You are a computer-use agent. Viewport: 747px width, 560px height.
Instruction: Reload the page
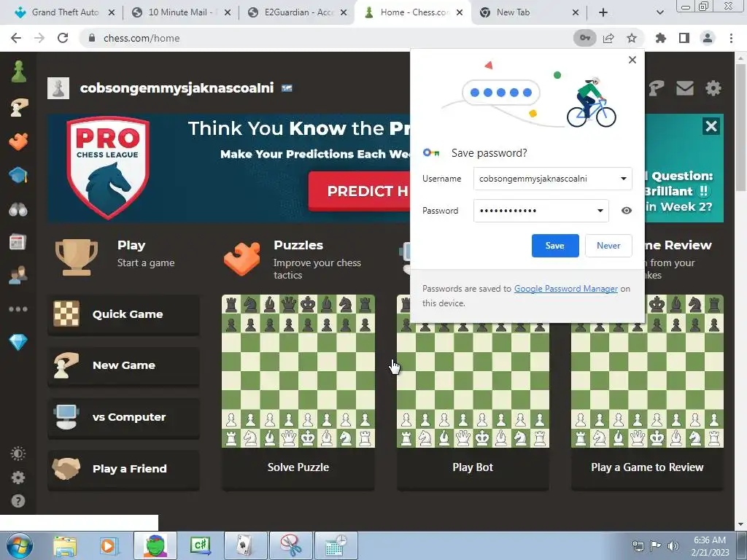[63, 38]
